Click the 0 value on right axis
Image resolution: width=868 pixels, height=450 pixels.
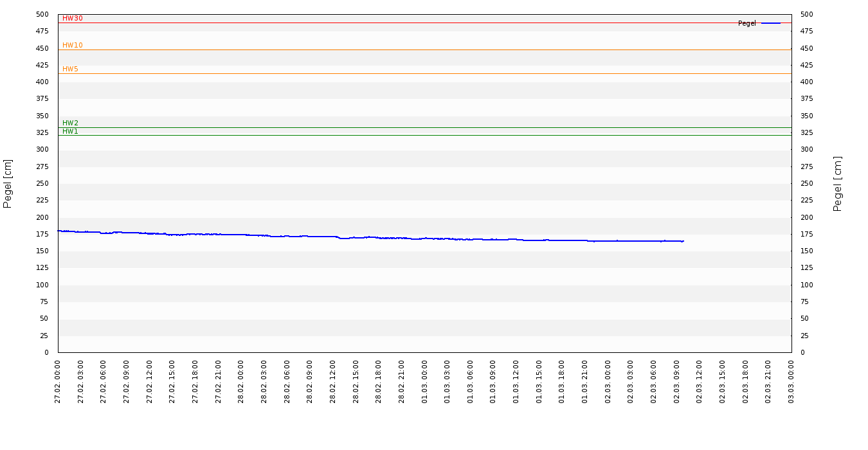point(802,353)
